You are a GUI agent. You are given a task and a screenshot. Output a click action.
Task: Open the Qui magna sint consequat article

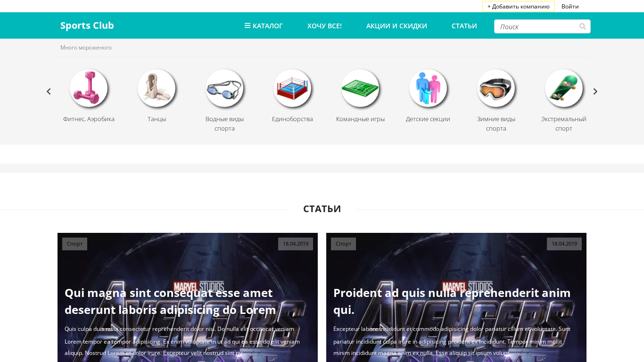point(170,302)
